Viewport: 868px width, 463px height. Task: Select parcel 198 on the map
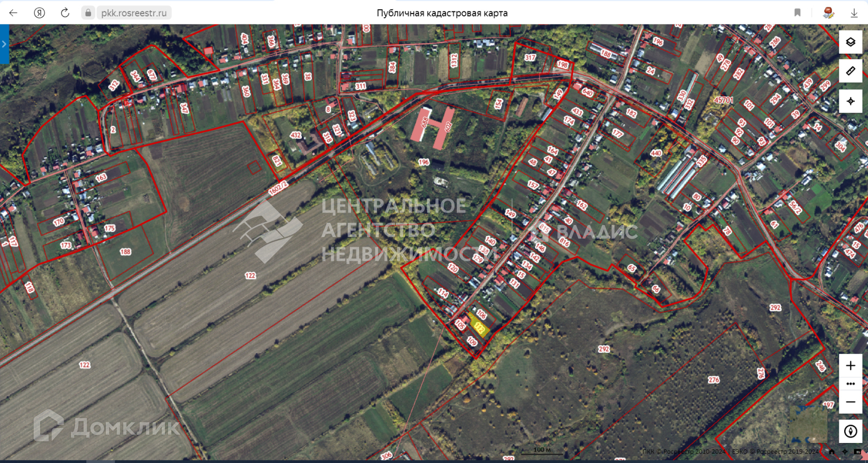click(563, 65)
